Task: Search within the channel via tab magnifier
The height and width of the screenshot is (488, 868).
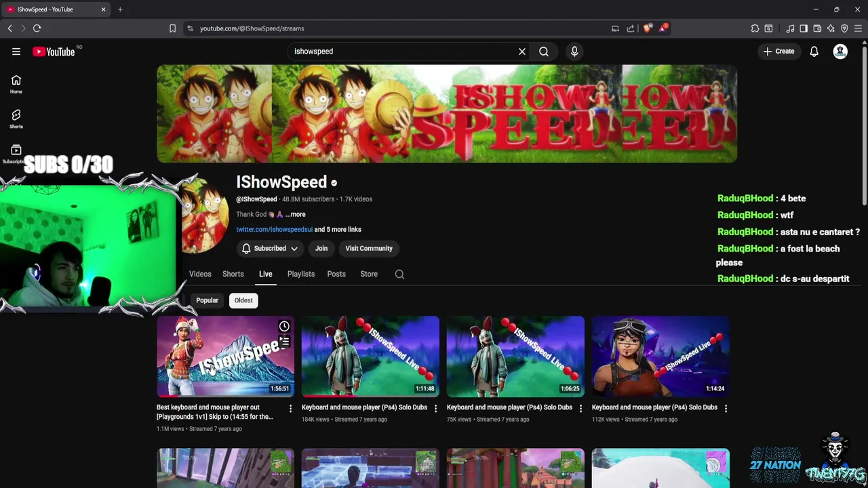Action: [399, 274]
